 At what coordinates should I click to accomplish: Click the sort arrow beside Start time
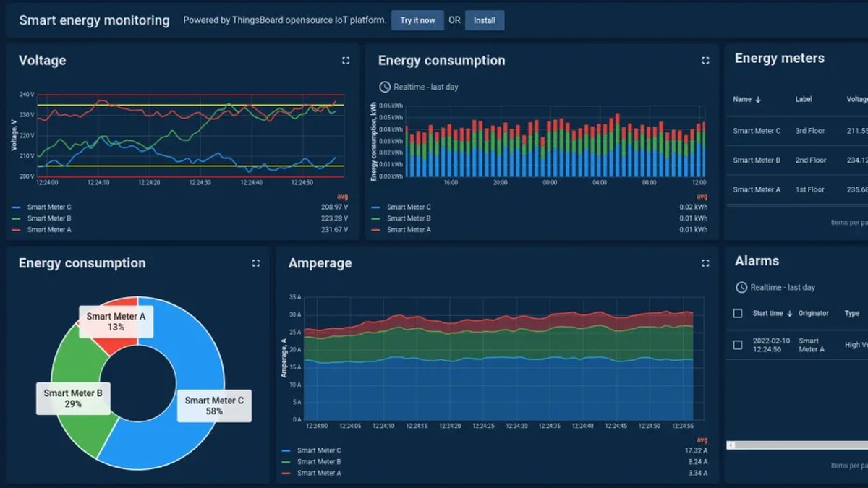pyautogui.click(x=790, y=314)
